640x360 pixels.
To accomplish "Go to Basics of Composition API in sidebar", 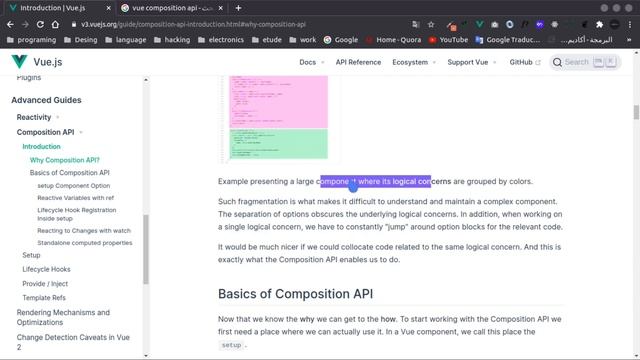I will click(x=69, y=173).
